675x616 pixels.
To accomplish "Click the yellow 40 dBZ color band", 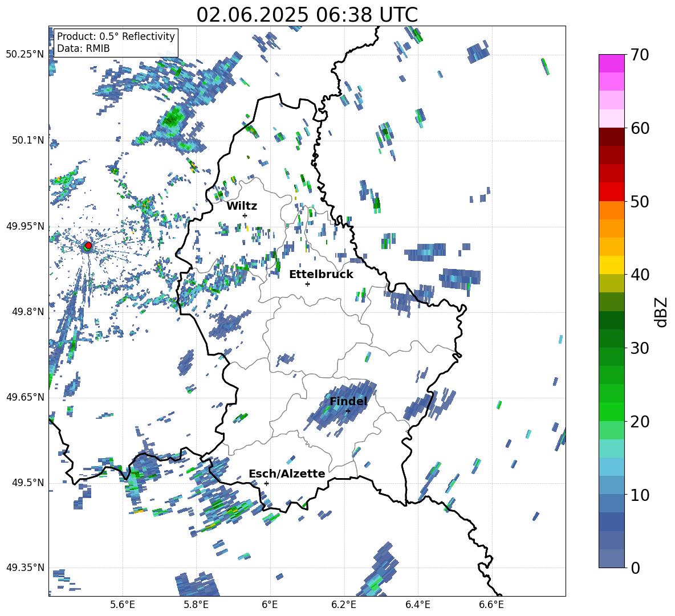I will [x=611, y=265].
